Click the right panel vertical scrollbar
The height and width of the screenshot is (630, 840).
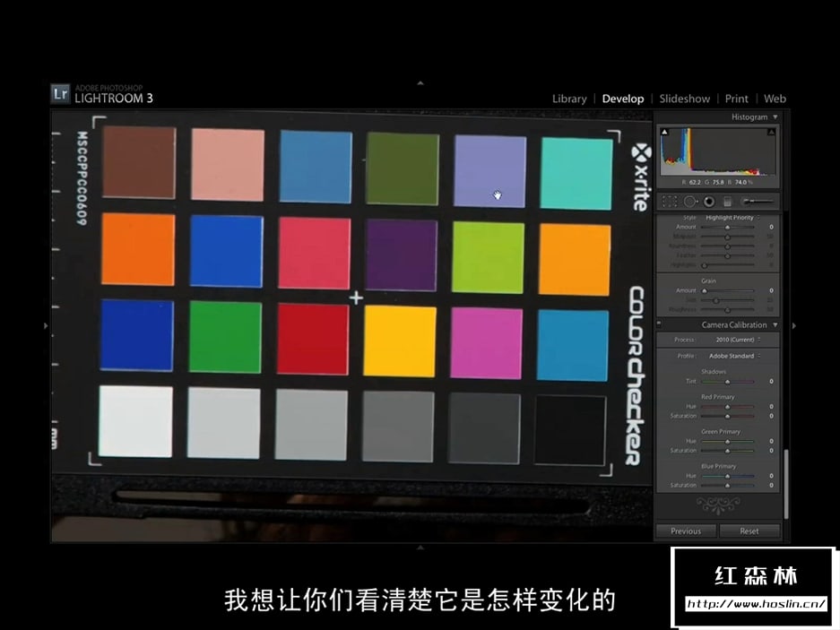(786, 483)
